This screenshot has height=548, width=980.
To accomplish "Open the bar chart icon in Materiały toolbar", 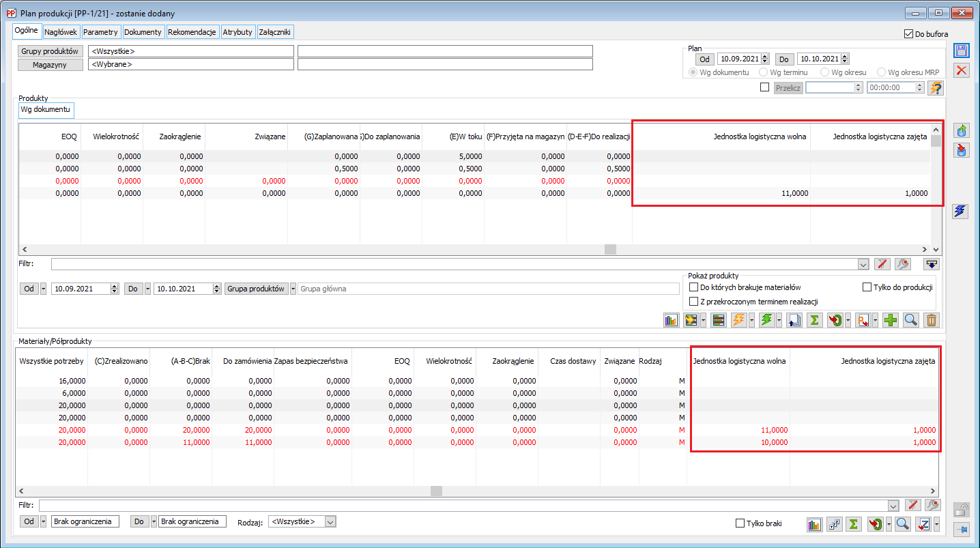I will pyautogui.click(x=814, y=524).
